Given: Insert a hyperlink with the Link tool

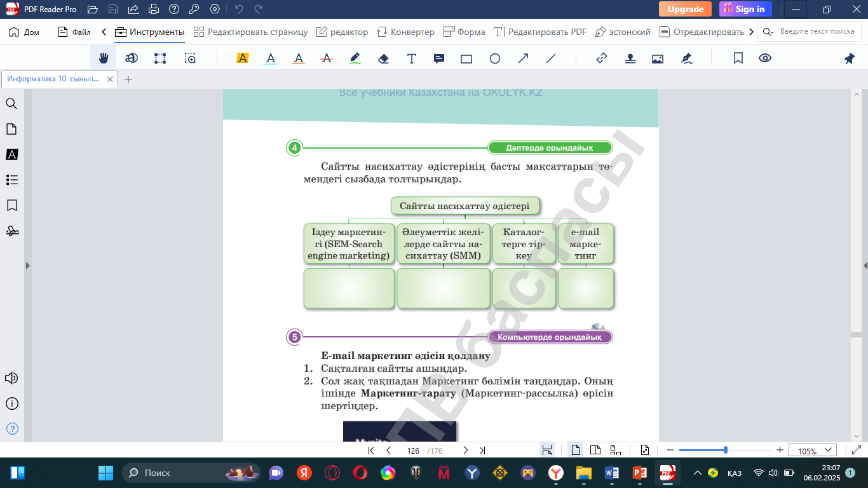Looking at the screenshot, I should coord(602,58).
